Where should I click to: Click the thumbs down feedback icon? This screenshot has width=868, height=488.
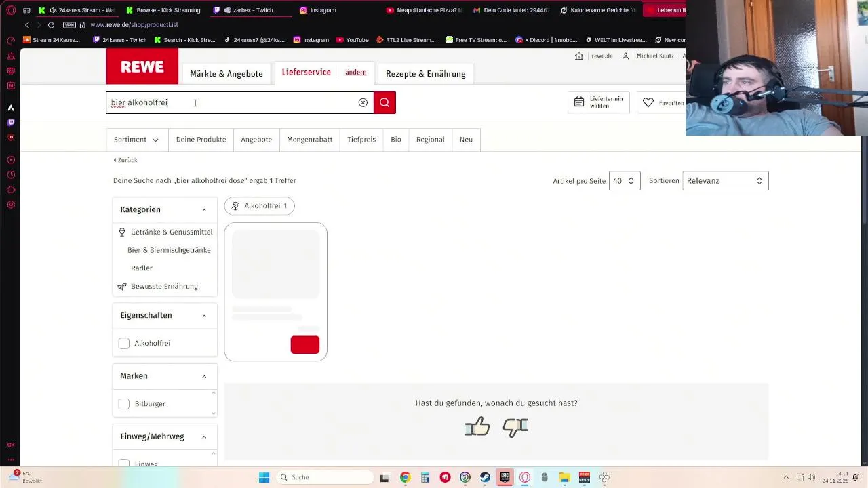point(515,426)
